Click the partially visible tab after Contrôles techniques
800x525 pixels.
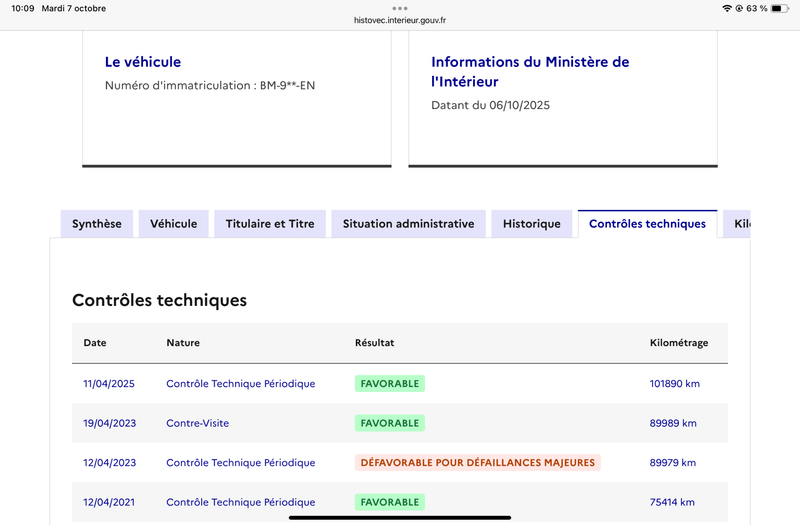[x=739, y=224]
